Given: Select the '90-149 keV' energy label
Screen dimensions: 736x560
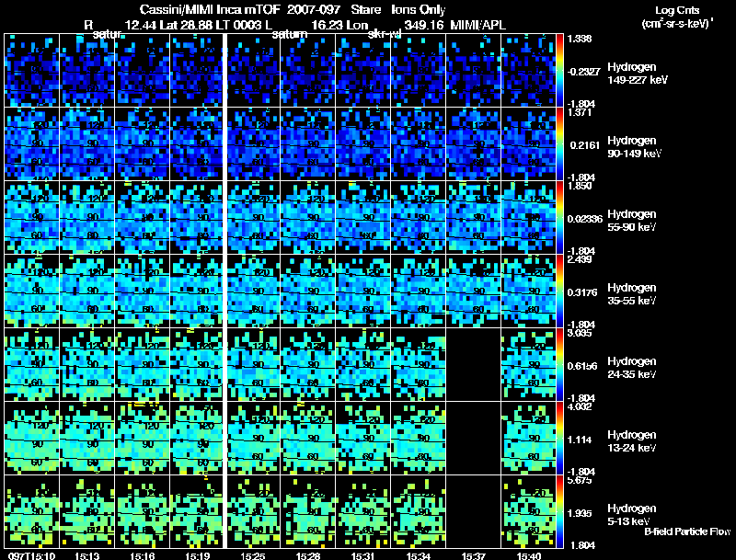Looking at the screenshot, I should [635, 154].
